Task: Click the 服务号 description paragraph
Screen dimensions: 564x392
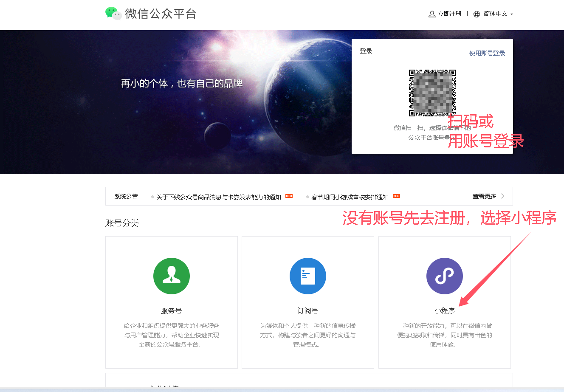Action: tap(172, 335)
